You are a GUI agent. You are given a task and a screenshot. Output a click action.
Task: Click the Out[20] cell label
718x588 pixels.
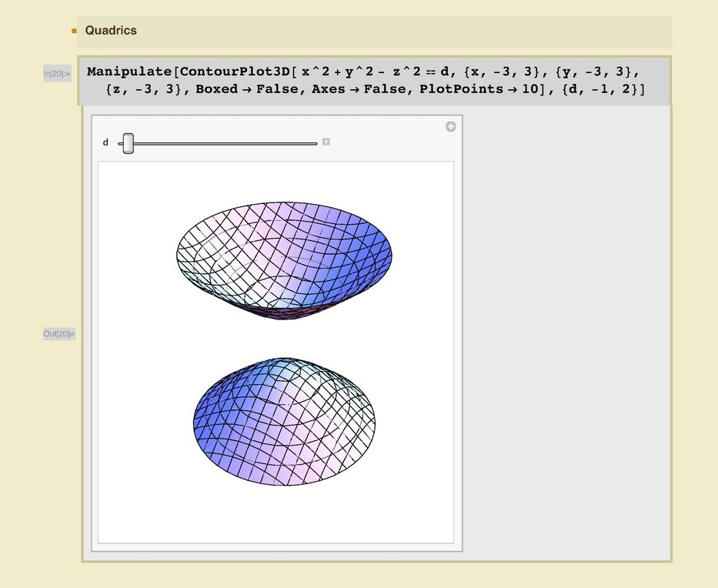point(59,333)
